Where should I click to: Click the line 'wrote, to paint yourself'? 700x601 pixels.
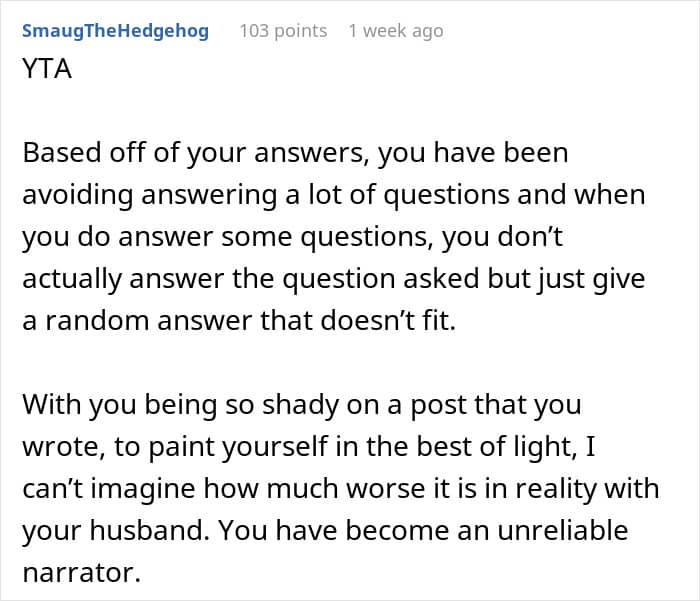(x=309, y=447)
